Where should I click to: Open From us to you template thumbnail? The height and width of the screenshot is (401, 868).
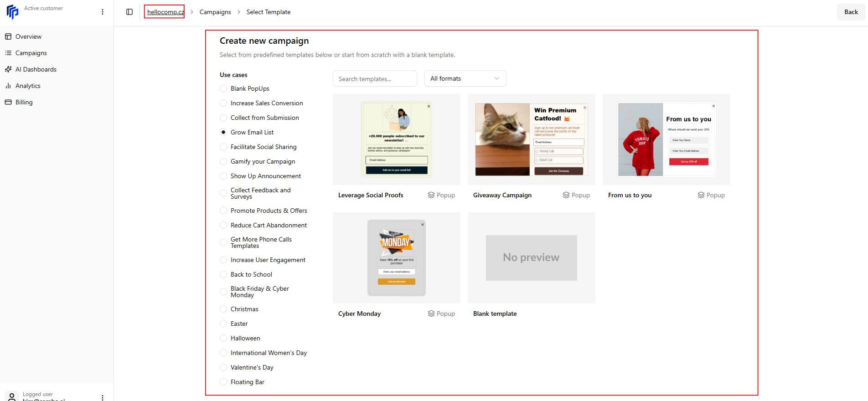click(666, 139)
